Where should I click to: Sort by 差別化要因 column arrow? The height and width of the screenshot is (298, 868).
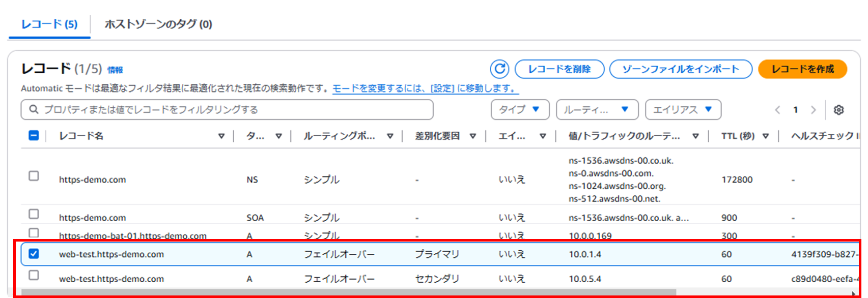[473, 136]
